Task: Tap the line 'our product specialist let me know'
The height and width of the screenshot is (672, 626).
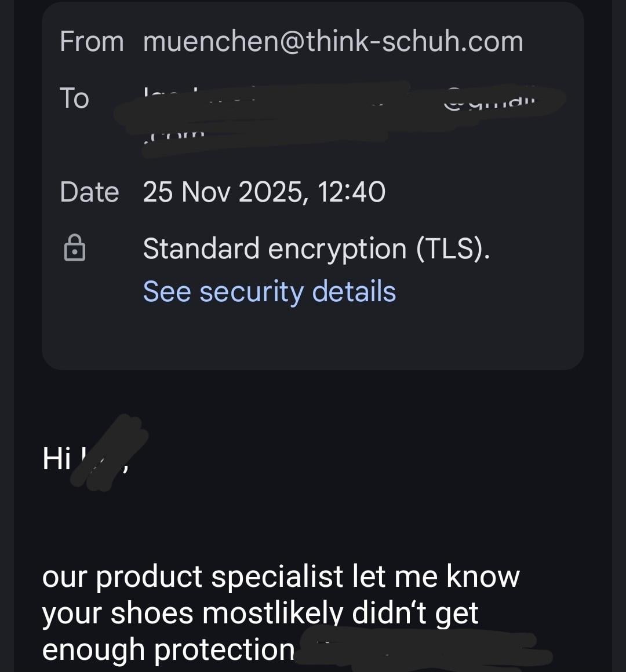Action: pos(281,576)
